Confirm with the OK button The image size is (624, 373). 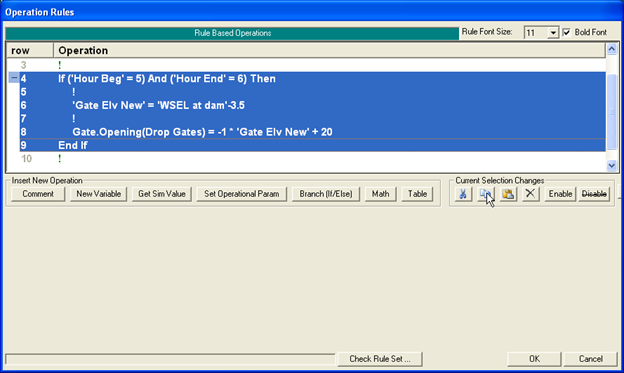click(x=534, y=359)
